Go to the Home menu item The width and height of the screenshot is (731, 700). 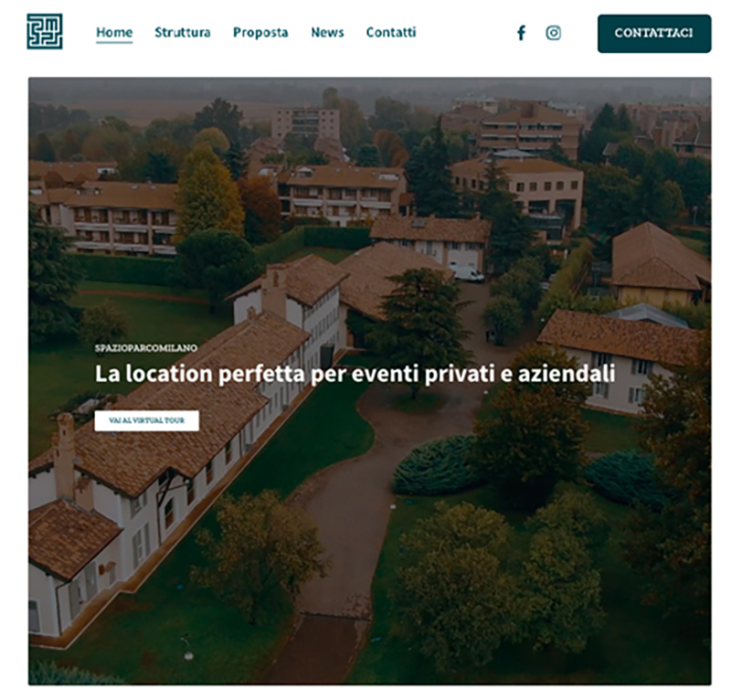(x=114, y=32)
